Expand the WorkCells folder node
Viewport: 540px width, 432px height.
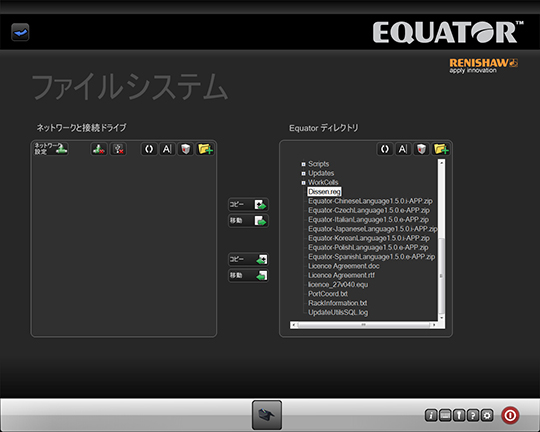[x=303, y=183]
